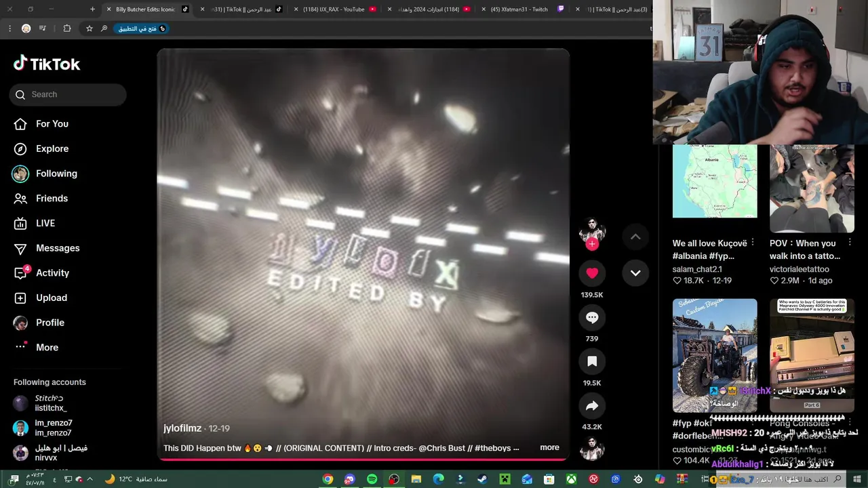Open the victorialeetattoo creator link
Image resolution: width=868 pixels, height=488 pixels.
pos(800,269)
